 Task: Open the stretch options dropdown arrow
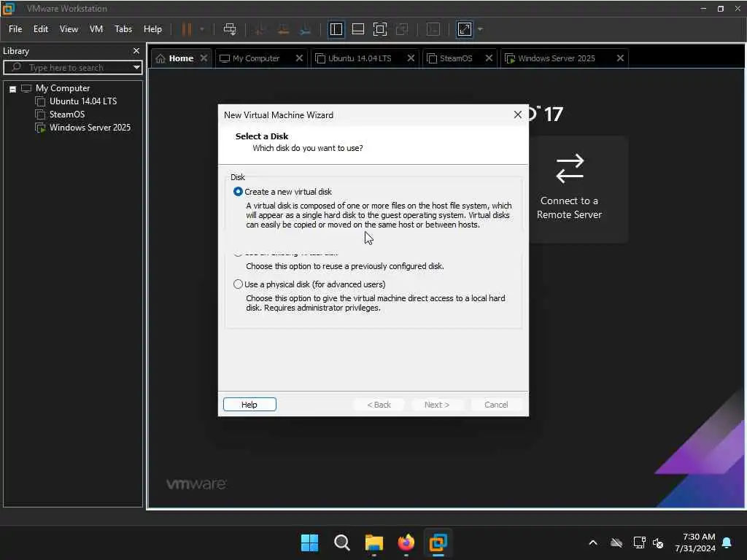pos(480,29)
